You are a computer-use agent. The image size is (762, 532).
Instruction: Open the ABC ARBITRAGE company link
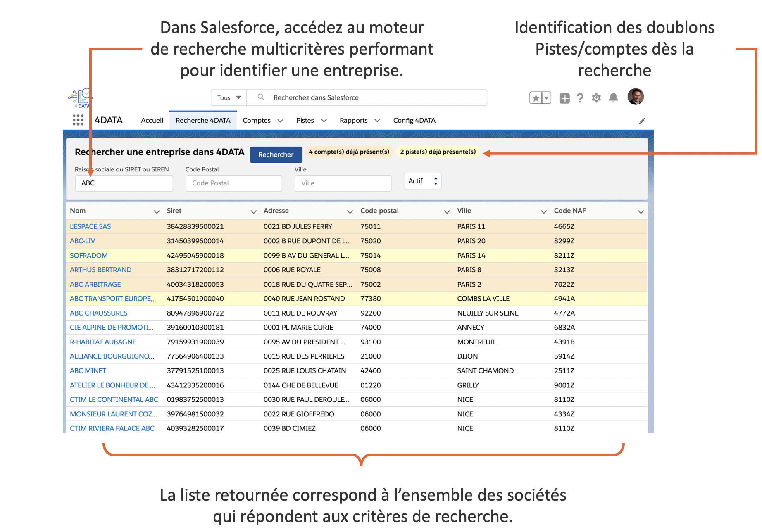(95, 284)
